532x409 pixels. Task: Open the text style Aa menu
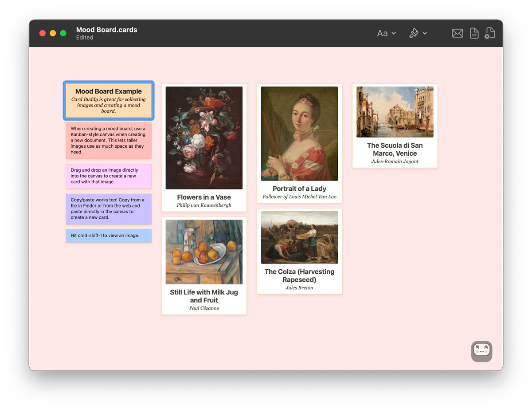click(382, 33)
